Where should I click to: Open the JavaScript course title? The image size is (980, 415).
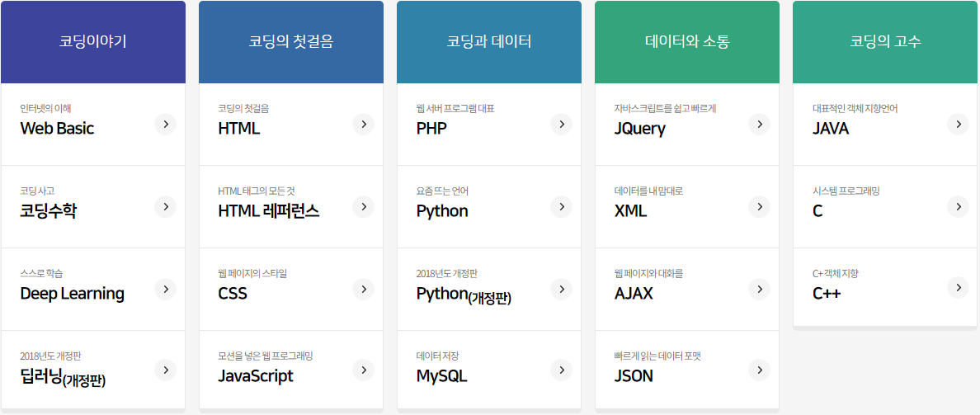coord(256,376)
